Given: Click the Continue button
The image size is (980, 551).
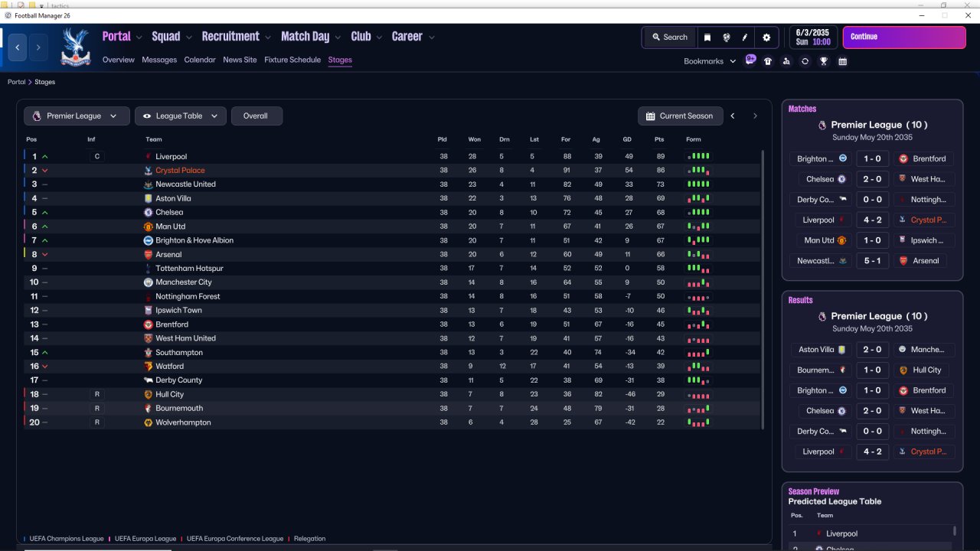Looking at the screenshot, I should 904,37.
